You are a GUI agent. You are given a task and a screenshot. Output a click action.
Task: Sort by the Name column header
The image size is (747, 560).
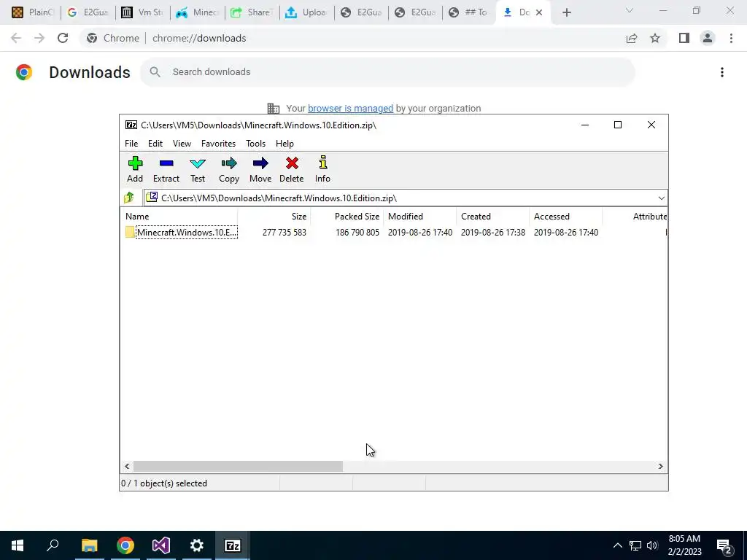click(x=179, y=216)
